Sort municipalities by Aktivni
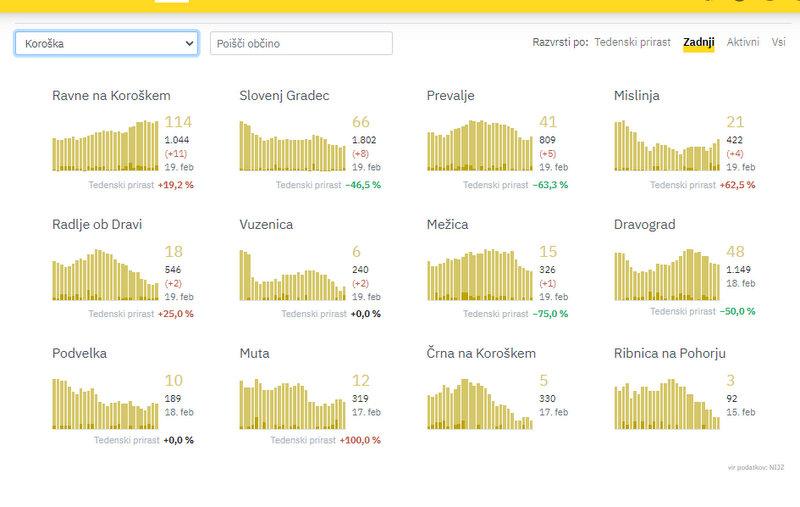800x507 pixels. click(742, 42)
